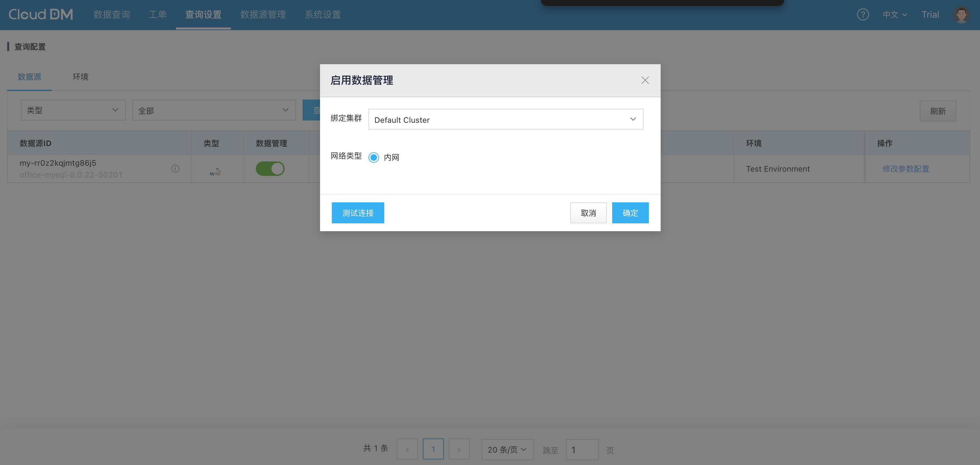Screen dimensions: 980x465
Task: Open the user avatar menu
Action: [961, 14]
